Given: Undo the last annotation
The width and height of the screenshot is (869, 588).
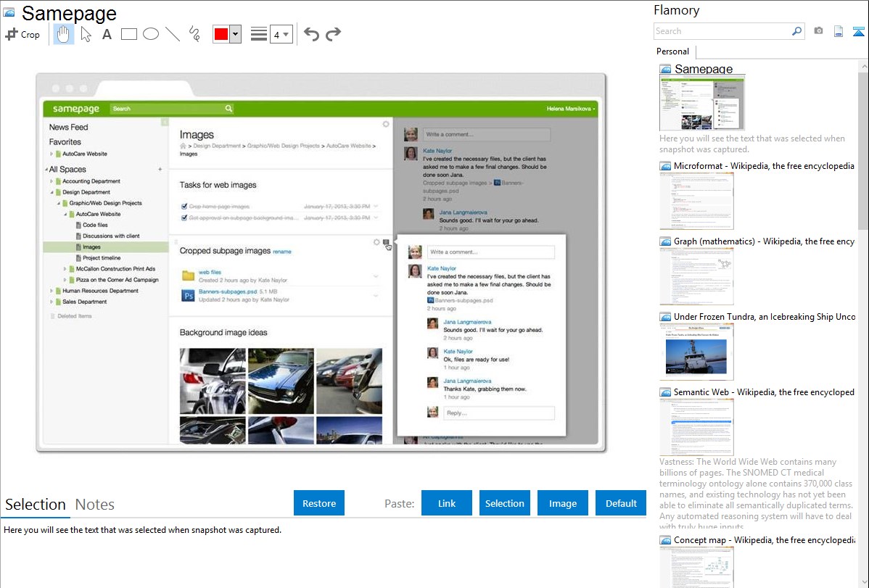Looking at the screenshot, I should [311, 34].
